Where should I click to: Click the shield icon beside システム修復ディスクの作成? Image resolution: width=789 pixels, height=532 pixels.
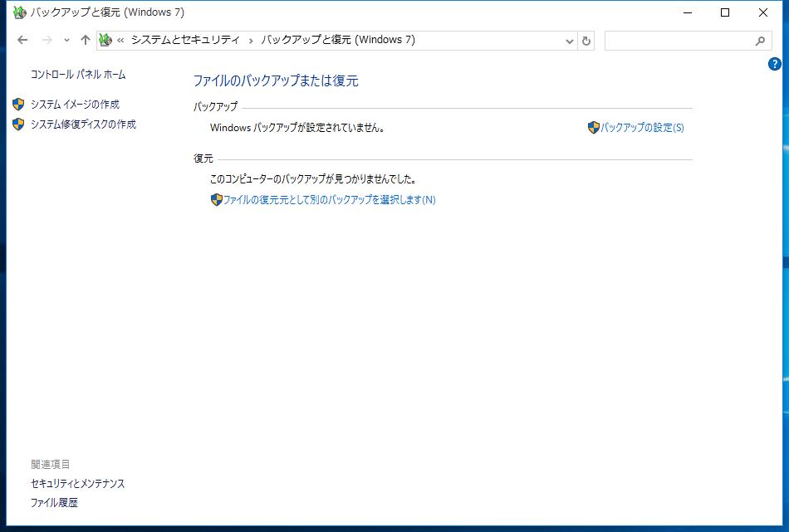click(18, 124)
